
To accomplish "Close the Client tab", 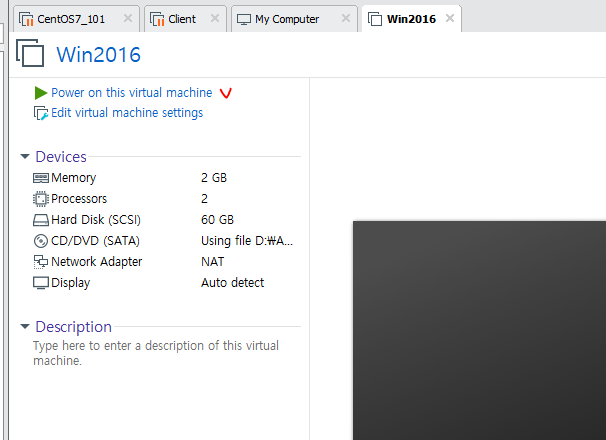I will [215, 18].
